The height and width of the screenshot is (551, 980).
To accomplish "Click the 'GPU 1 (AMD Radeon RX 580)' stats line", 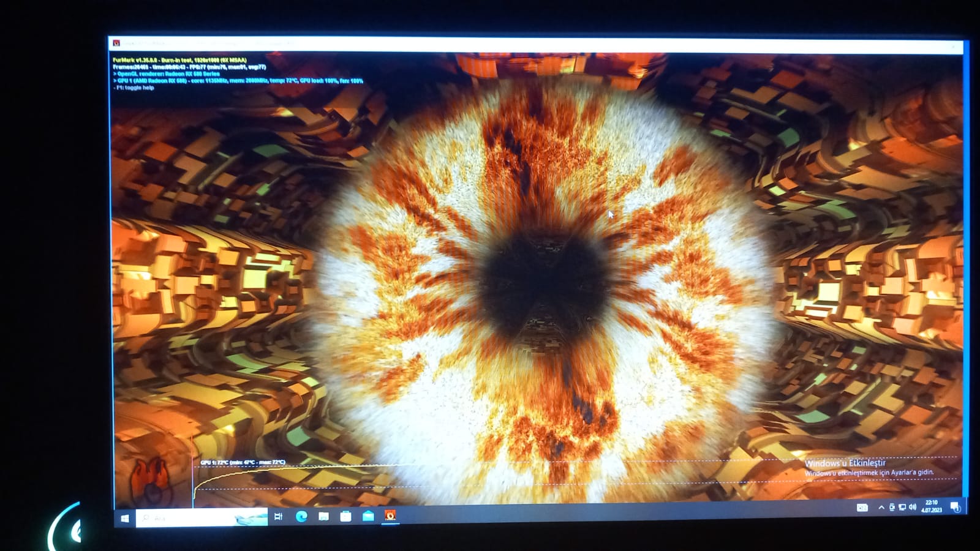I will [238, 80].
